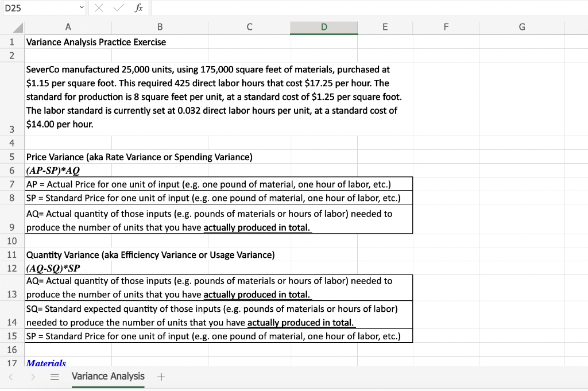Click cell A1 containing the exercise title
Viewport: 588px width, 391px height.
tap(68, 42)
